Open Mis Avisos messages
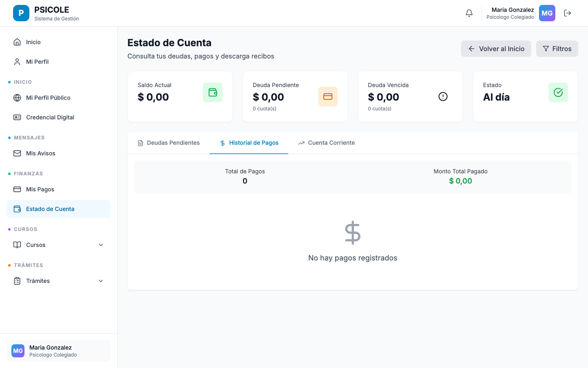The height and width of the screenshot is (368, 588). [x=58, y=153]
